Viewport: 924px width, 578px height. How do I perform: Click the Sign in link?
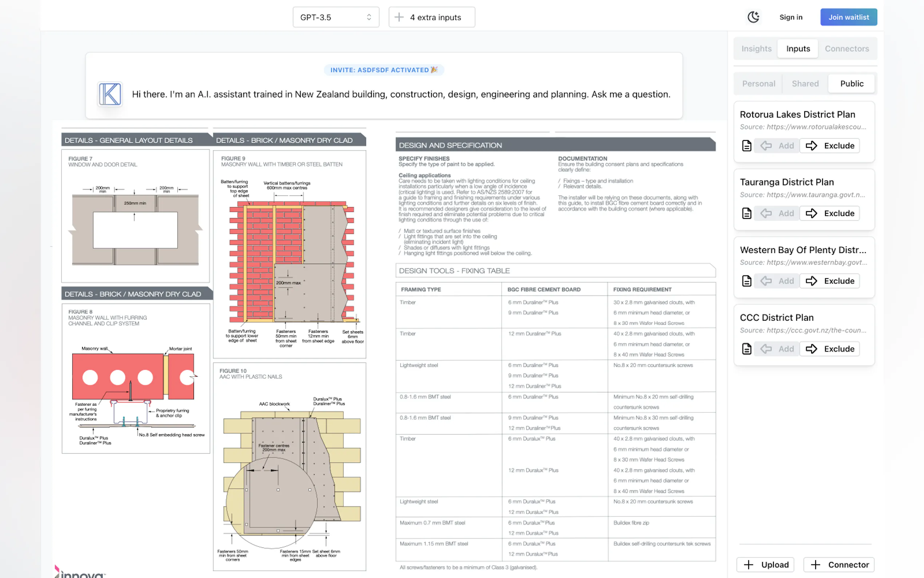point(791,17)
